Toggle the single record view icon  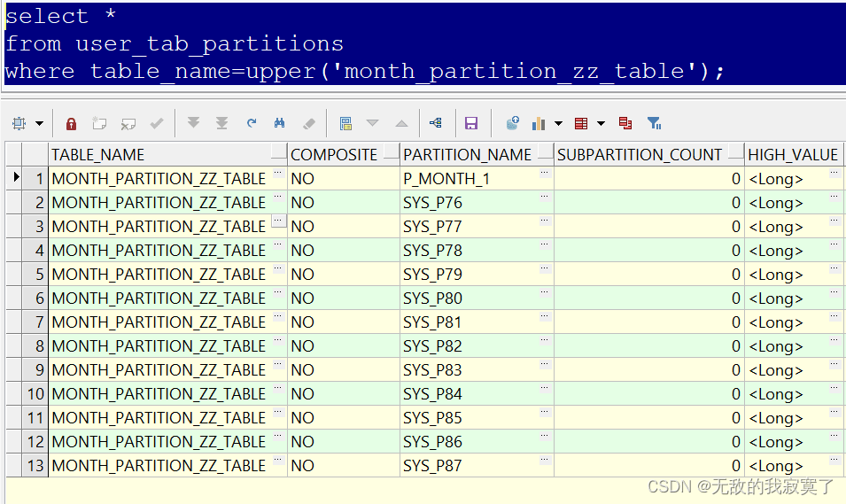pos(345,124)
